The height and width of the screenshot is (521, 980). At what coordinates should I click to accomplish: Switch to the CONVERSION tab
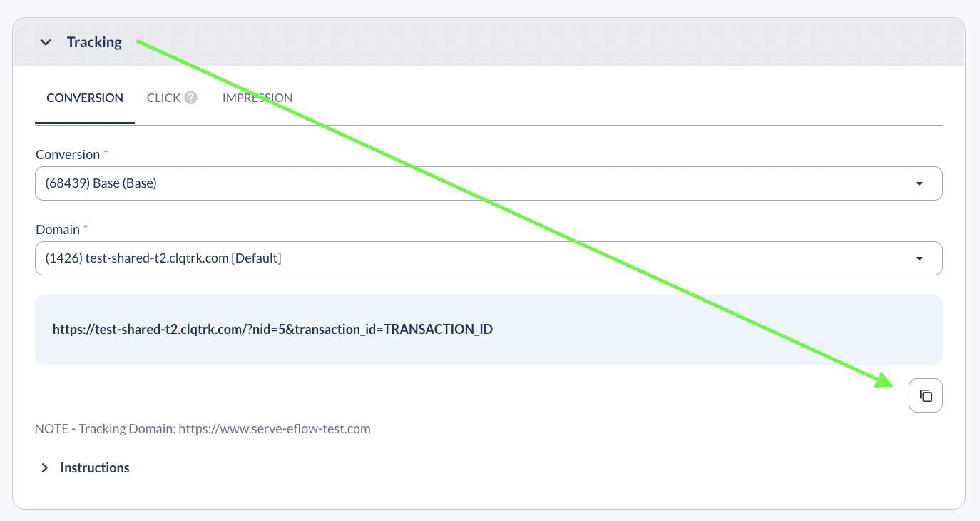85,98
